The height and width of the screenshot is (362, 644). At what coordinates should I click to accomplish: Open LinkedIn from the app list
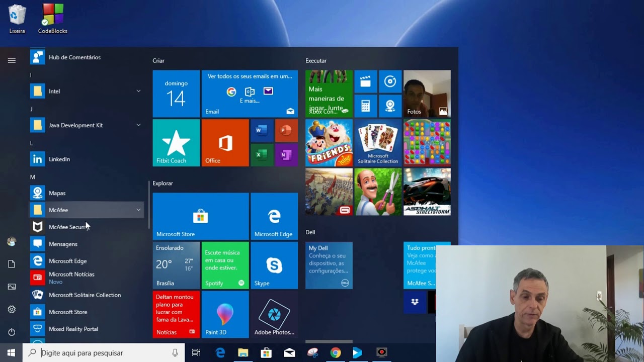pyautogui.click(x=87, y=159)
